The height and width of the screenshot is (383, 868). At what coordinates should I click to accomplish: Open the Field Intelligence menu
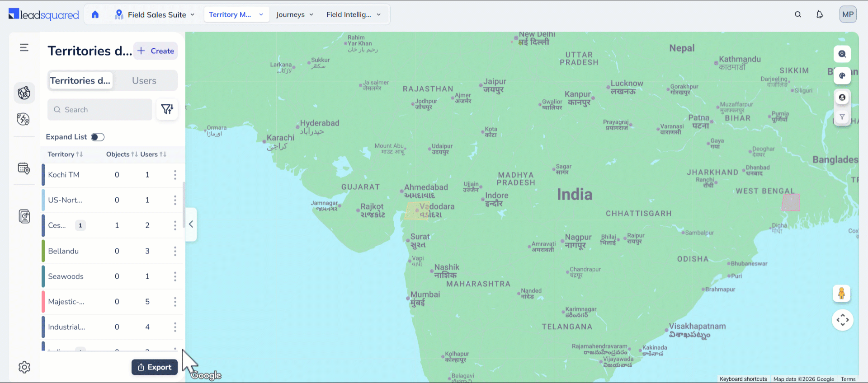(353, 14)
